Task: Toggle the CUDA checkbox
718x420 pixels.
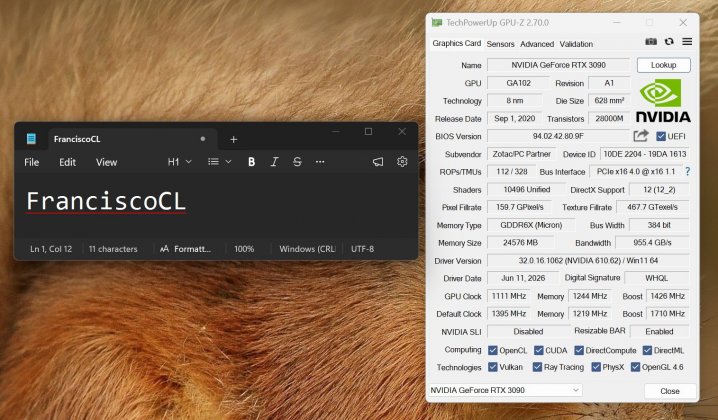Action: click(x=538, y=350)
